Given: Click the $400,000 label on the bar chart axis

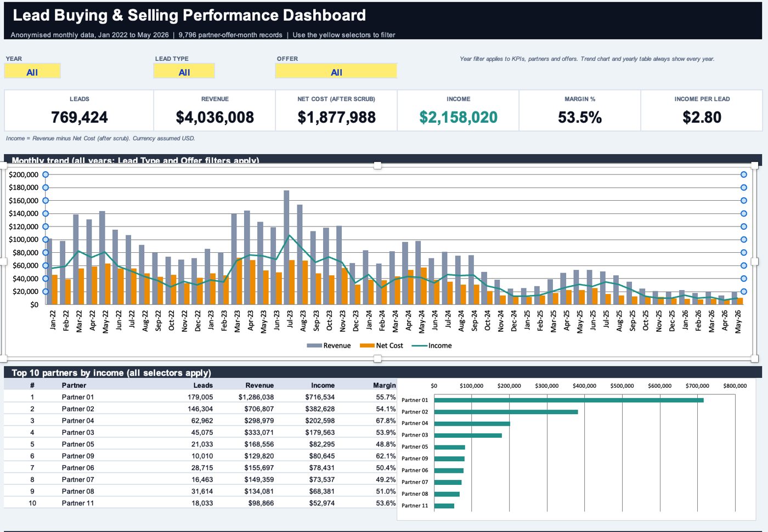Looking at the screenshot, I should [584, 386].
